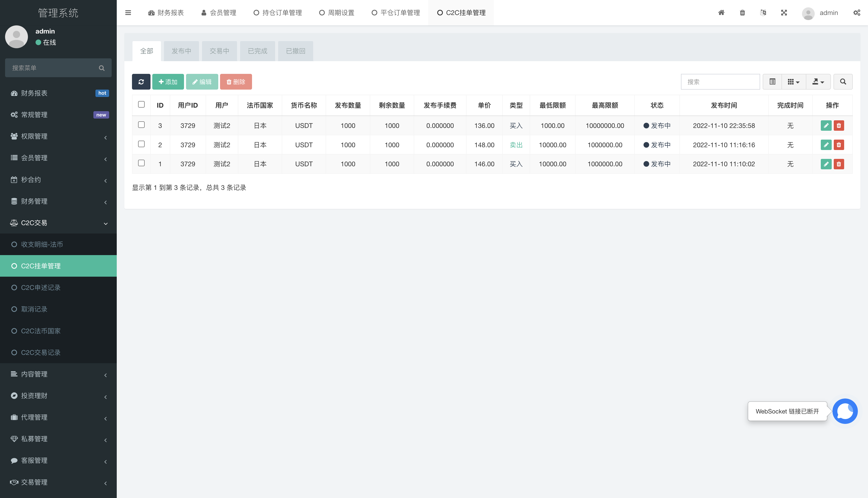Toggle fullscreen with the expand icon

pos(784,13)
